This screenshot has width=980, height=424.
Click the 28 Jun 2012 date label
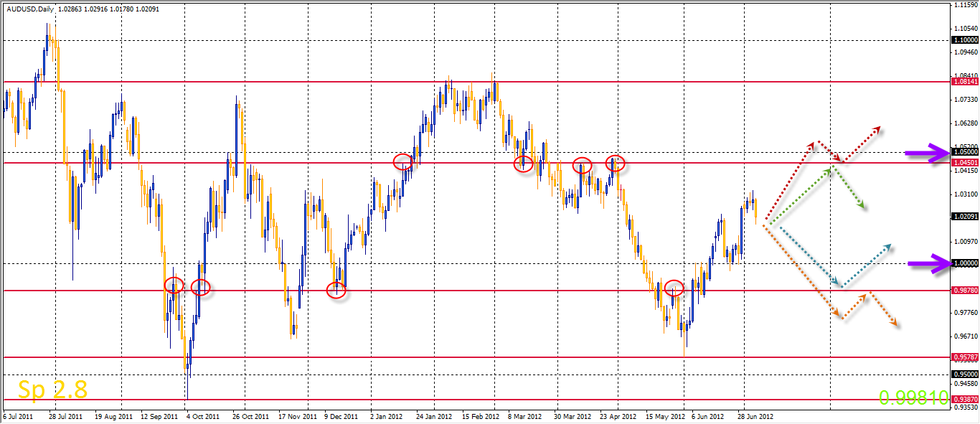[x=757, y=416]
